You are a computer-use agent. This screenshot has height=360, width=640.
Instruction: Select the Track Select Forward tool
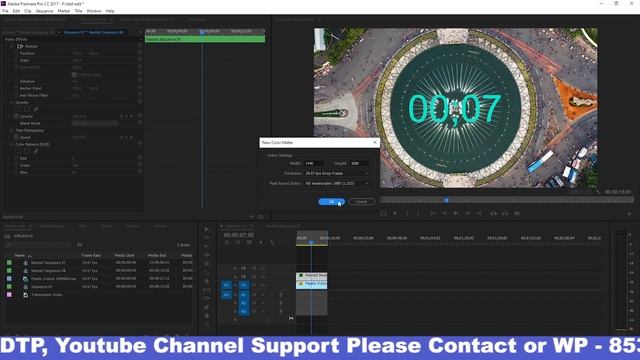point(207,238)
